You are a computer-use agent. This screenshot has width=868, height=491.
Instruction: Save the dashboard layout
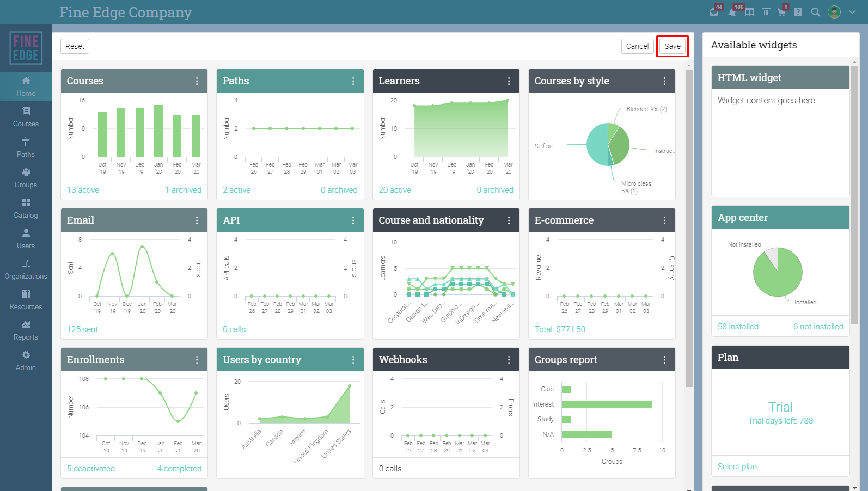[x=673, y=46]
